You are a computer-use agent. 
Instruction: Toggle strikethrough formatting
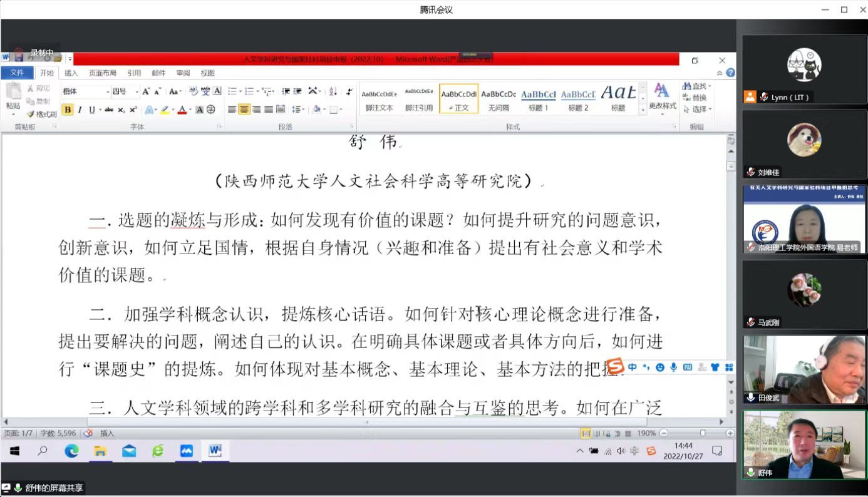pos(109,110)
